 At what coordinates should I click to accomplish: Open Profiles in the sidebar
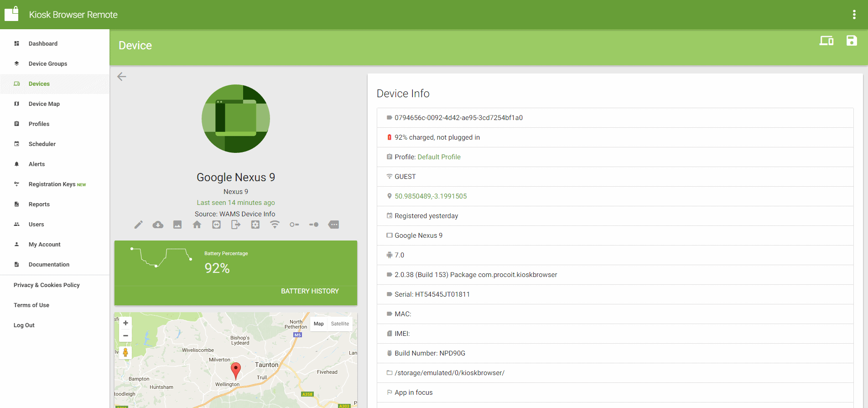click(55, 124)
